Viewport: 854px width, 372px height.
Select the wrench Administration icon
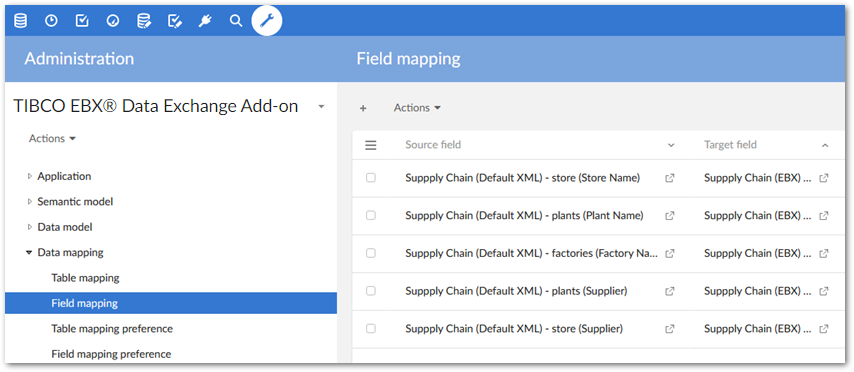(267, 21)
